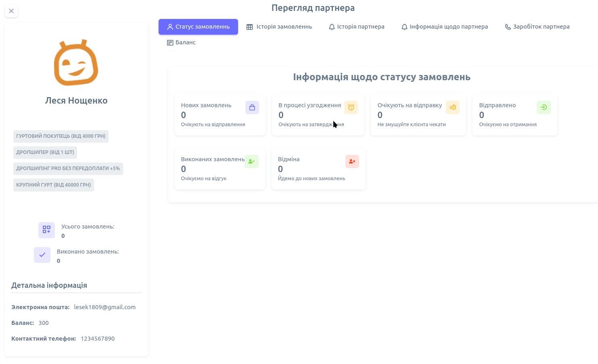Select the Баланс tab
The width and height of the screenshot is (598, 364).
[x=181, y=43]
